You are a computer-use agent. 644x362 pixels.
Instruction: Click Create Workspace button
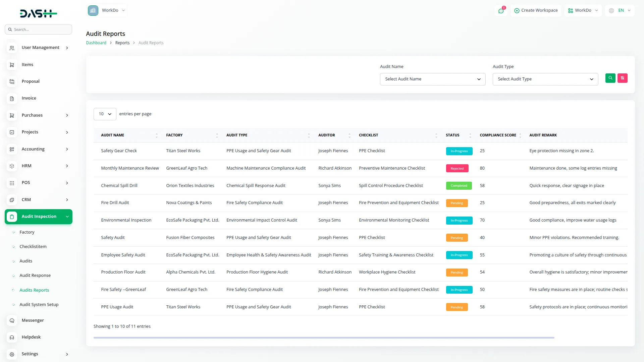pyautogui.click(x=536, y=10)
